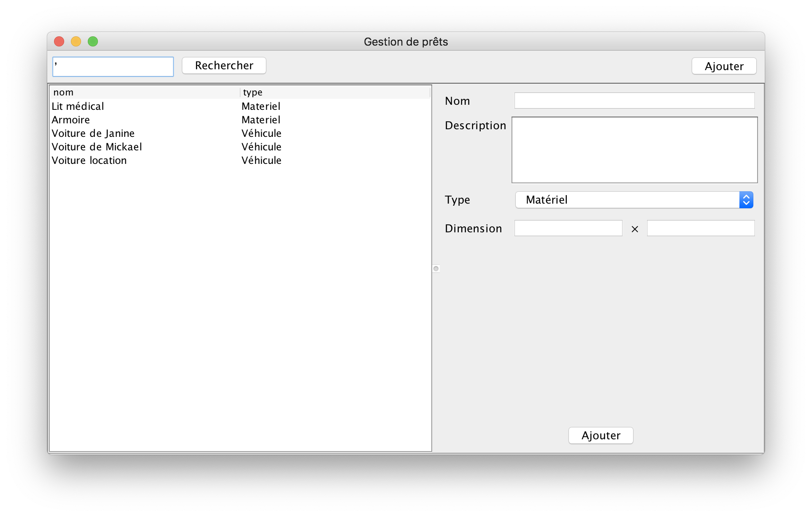Click the Rechercher search button
Screen dimensions: 812x517
tap(224, 65)
